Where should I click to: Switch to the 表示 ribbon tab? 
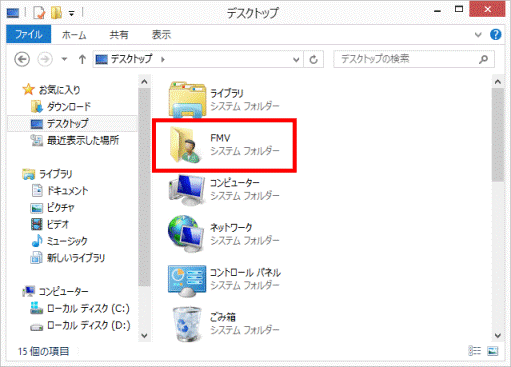click(x=161, y=35)
